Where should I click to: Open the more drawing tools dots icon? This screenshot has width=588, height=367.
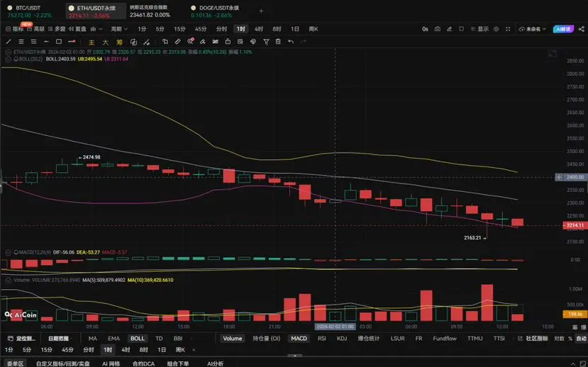coord(72,42)
